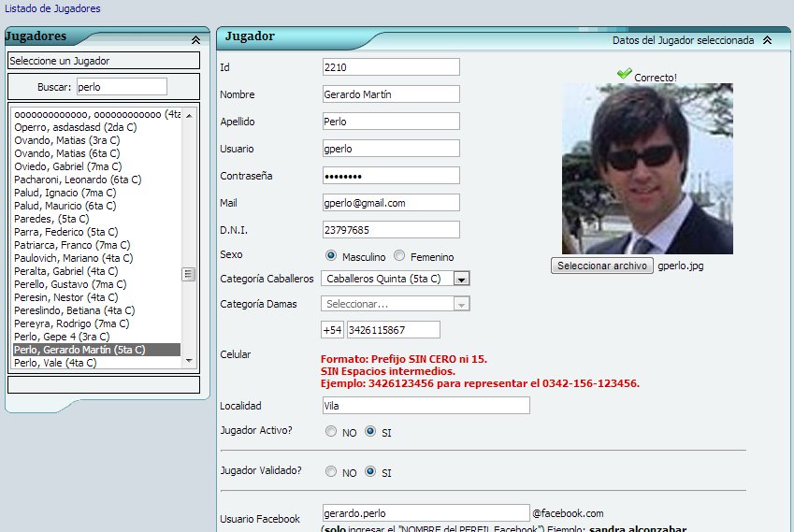Click the green Correcto checkmark icon

coord(624,74)
